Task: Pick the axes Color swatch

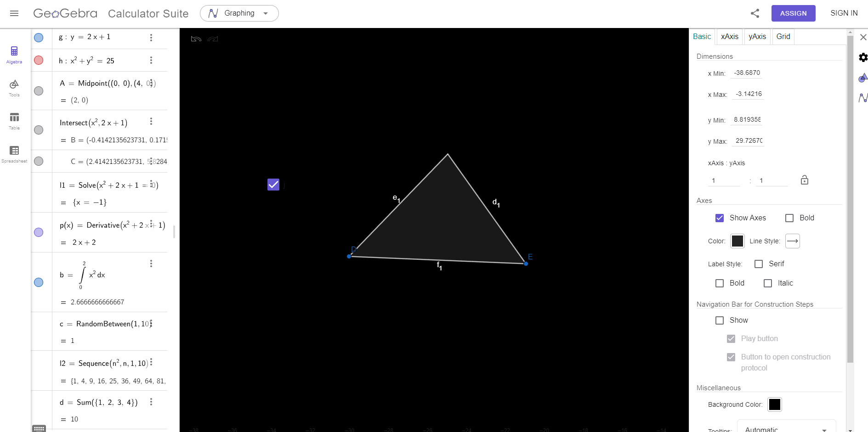Action: pos(738,241)
